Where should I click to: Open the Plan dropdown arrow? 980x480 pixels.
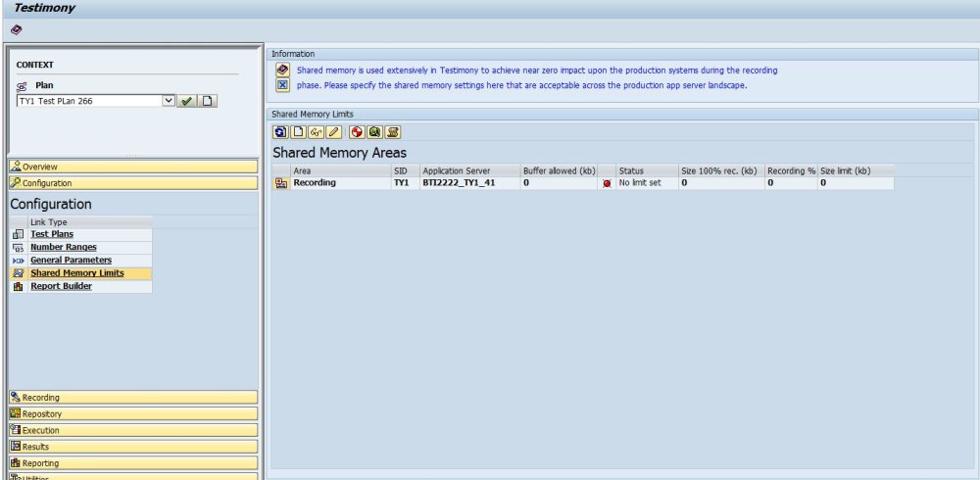tap(169, 101)
